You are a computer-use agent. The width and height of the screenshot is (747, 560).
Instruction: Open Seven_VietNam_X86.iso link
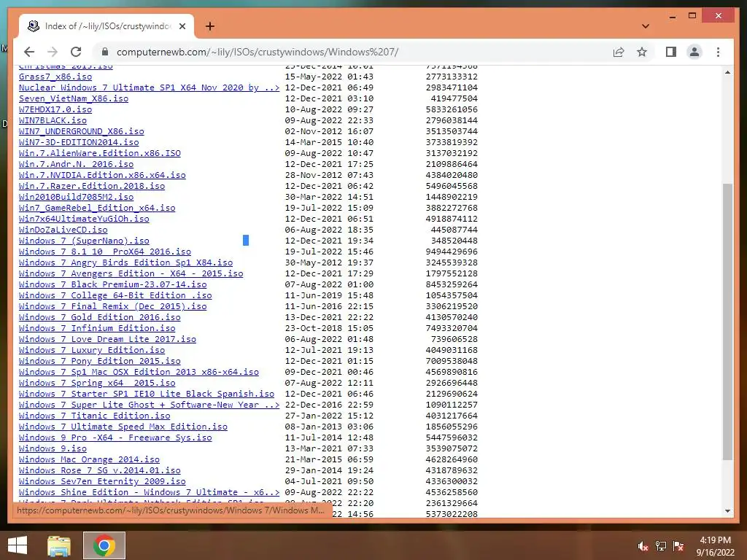(74, 98)
